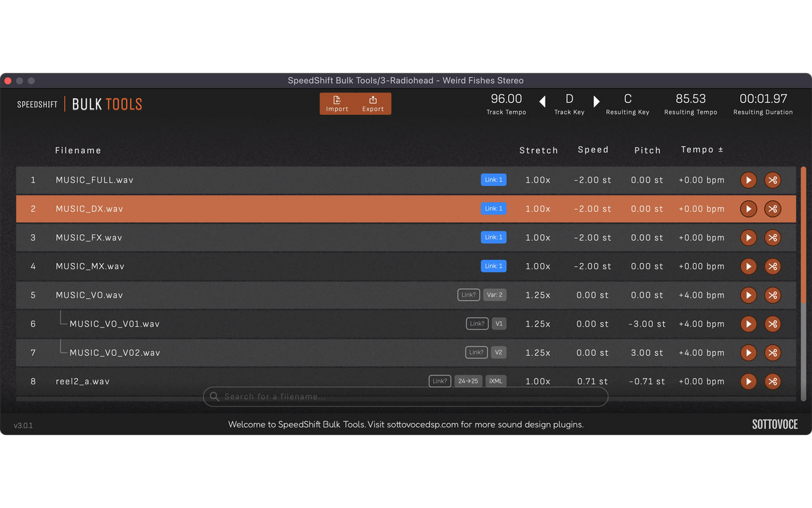Select the MUSIC_MX.wav filename
812x508 pixels.
90,267
